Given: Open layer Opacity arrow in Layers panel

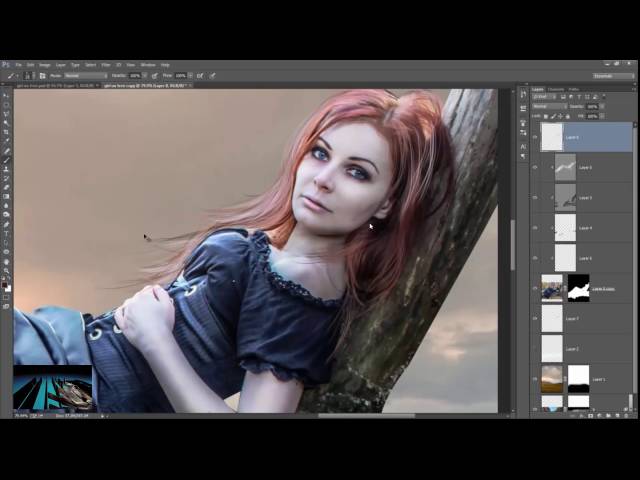Looking at the screenshot, I should pos(602,107).
